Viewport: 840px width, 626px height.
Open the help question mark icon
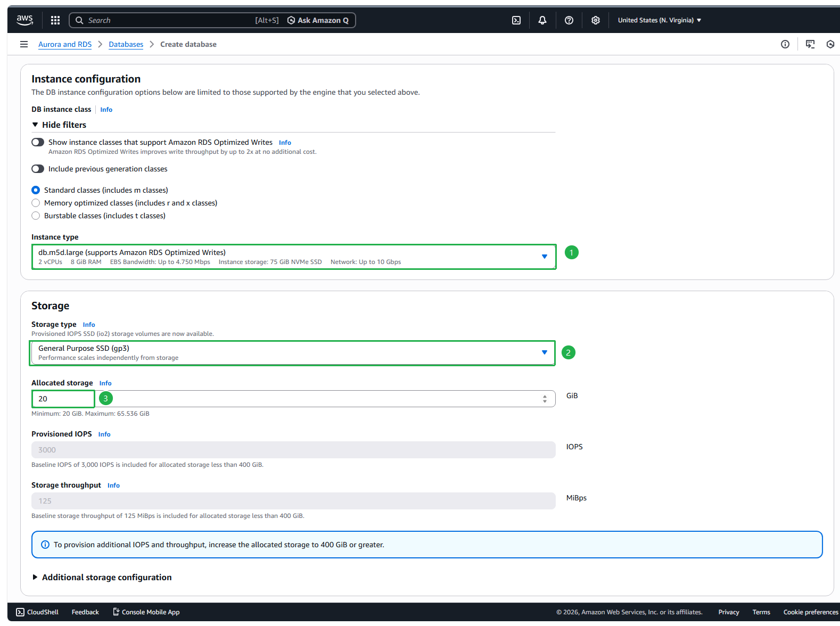(569, 20)
